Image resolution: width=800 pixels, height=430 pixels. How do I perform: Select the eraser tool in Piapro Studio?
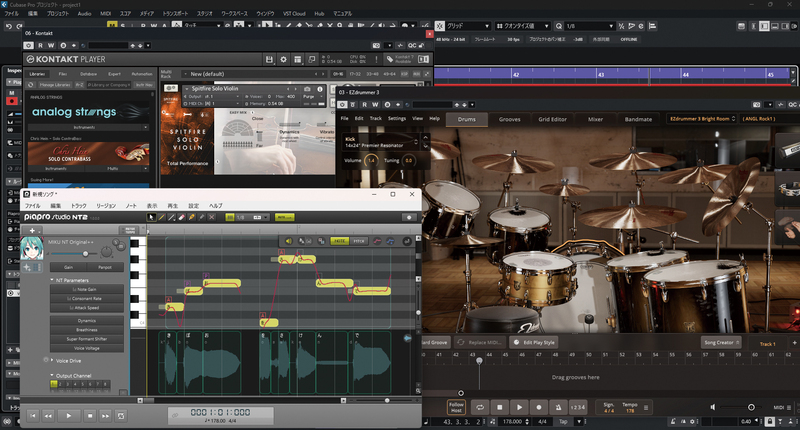182,217
